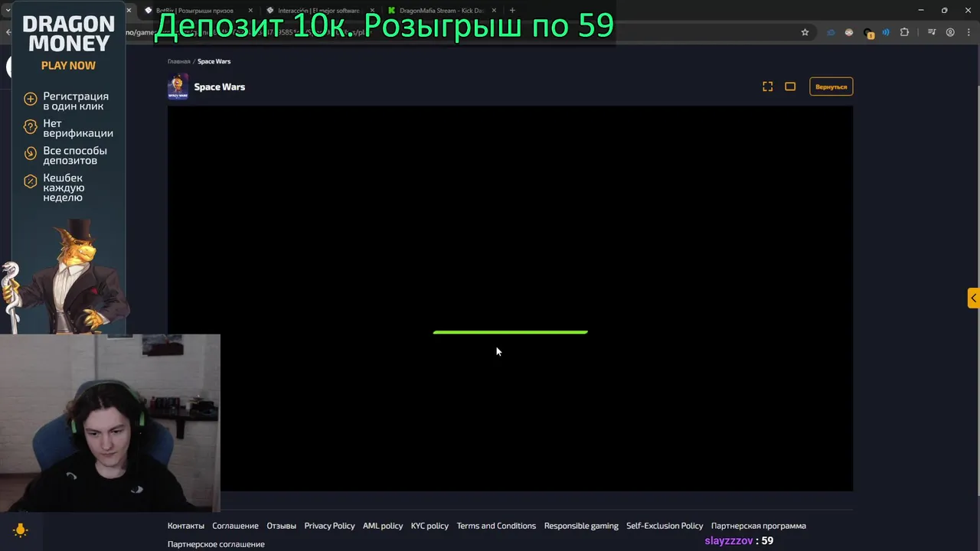The width and height of the screenshot is (980, 551).
Task: Open the Self-Exclusion Policy link
Action: (665, 526)
